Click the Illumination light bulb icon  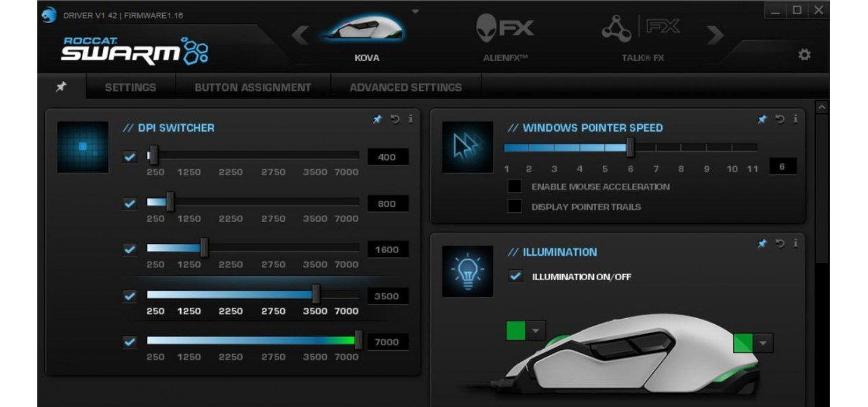467,271
